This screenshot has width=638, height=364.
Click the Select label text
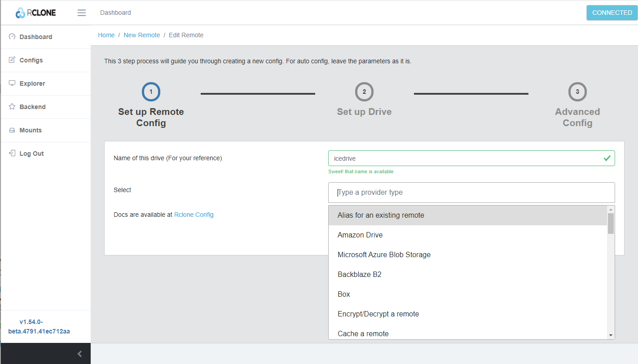point(123,190)
